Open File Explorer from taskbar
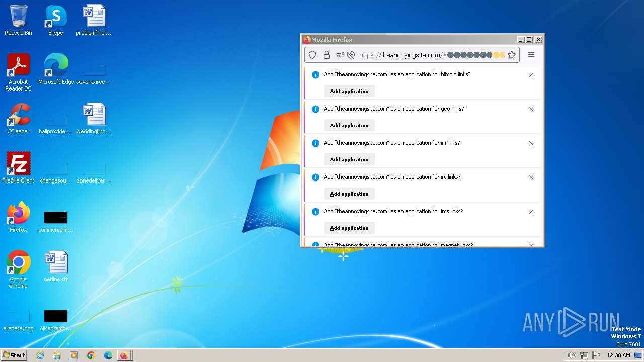This screenshot has width=644, height=362. coord(57,355)
